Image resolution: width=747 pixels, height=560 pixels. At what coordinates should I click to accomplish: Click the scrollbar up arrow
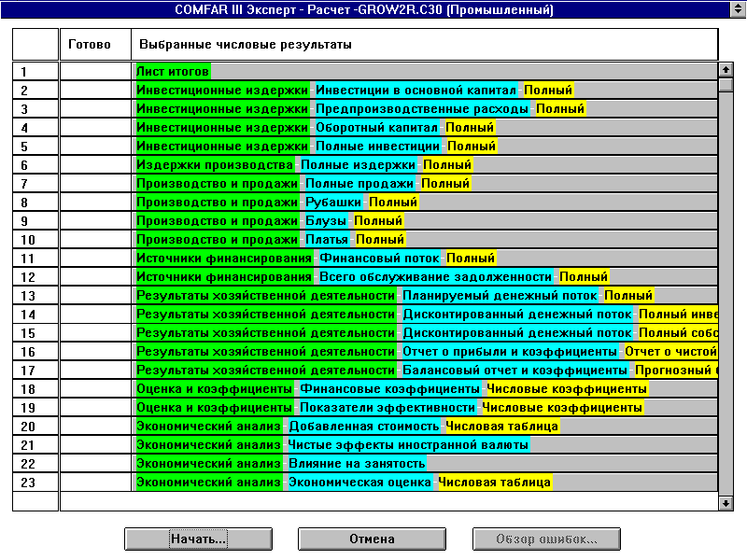(x=726, y=70)
